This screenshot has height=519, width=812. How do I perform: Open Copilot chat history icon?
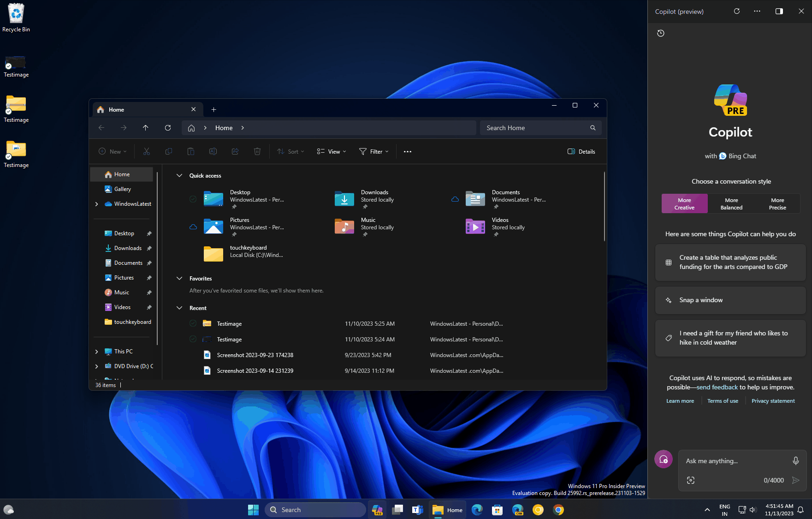click(x=661, y=33)
